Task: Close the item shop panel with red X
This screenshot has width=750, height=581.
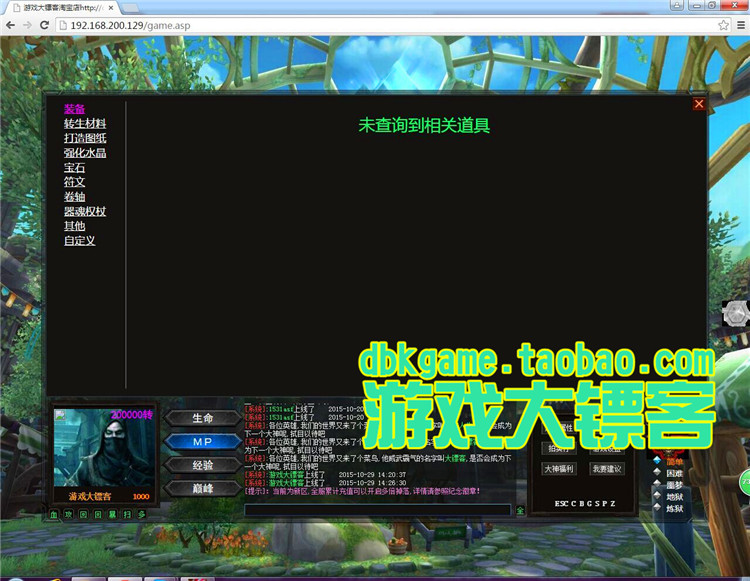Action: tap(699, 103)
